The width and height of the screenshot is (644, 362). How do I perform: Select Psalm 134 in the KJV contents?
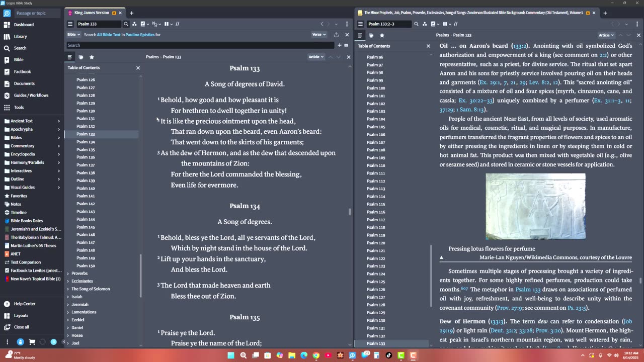86,142
